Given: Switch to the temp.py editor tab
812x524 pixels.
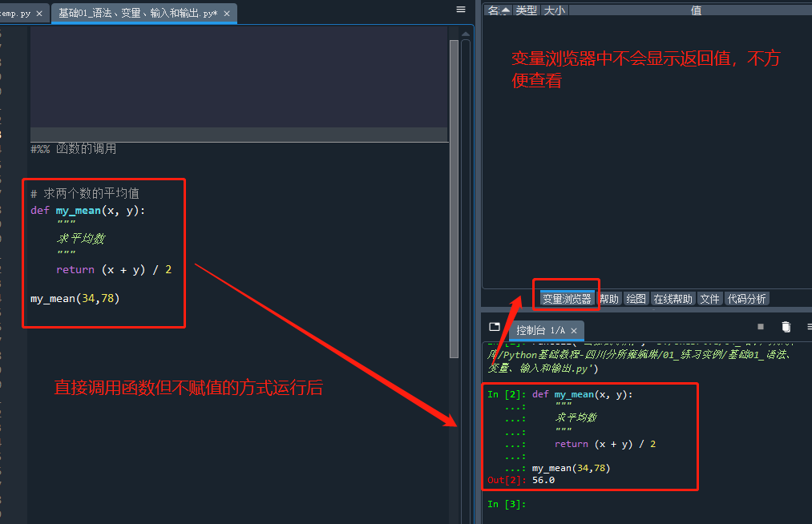Looking at the screenshot, I should pos(15,14).
